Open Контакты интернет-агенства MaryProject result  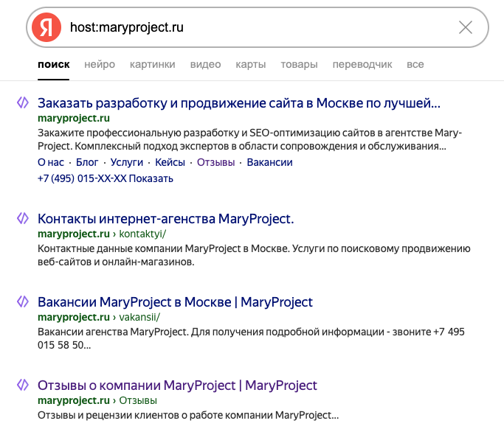[x=166, y=219]
